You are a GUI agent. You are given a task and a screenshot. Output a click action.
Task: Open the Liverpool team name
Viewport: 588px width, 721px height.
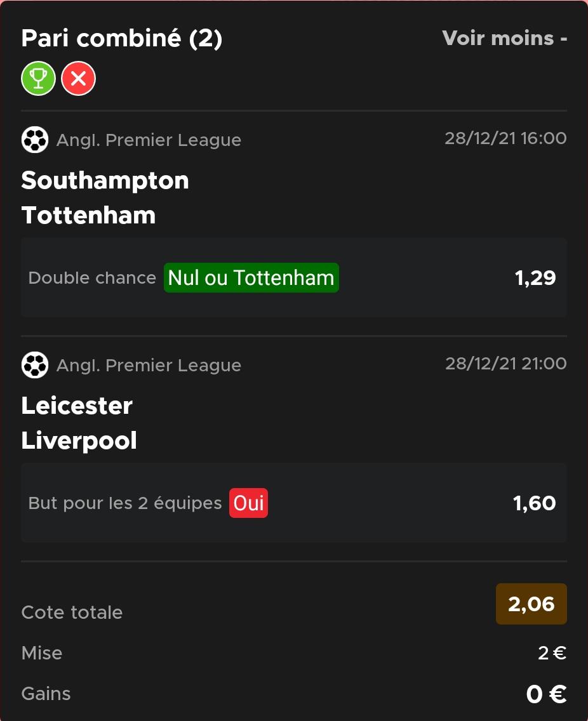[x=79, y=440]
